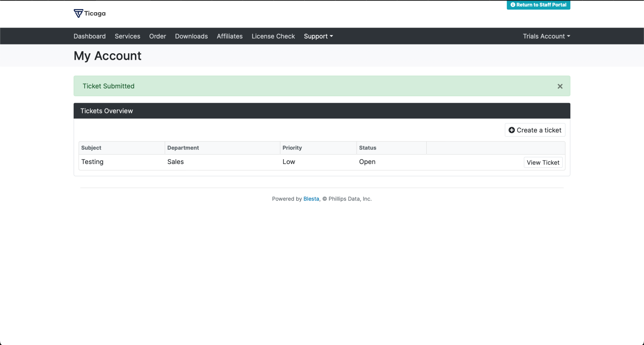
Task: View the Testing ticket
Action: coord(543,163)
